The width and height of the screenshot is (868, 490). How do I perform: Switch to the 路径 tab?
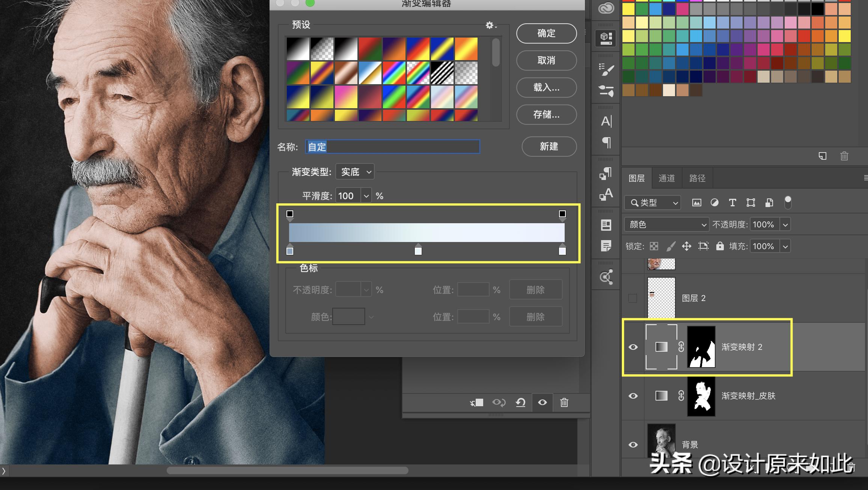pyautogui.click(x=697, y=178)
